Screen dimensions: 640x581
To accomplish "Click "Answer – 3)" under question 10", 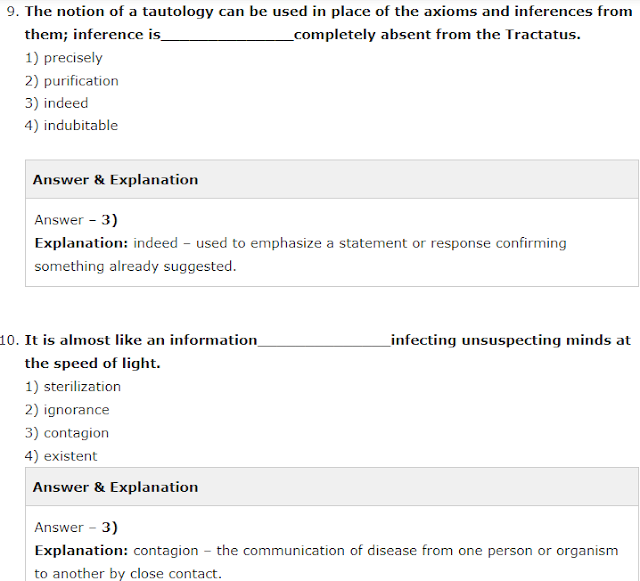I will [x=77, y=527].
